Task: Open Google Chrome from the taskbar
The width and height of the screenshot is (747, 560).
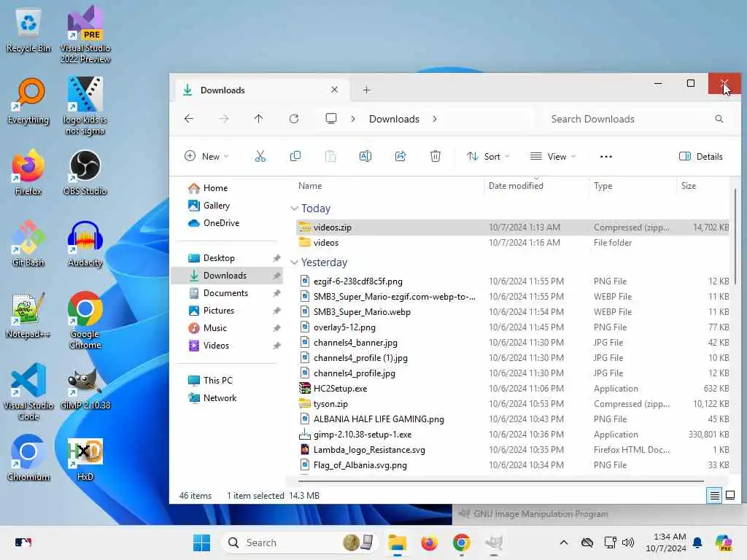Action: [461, 542]
